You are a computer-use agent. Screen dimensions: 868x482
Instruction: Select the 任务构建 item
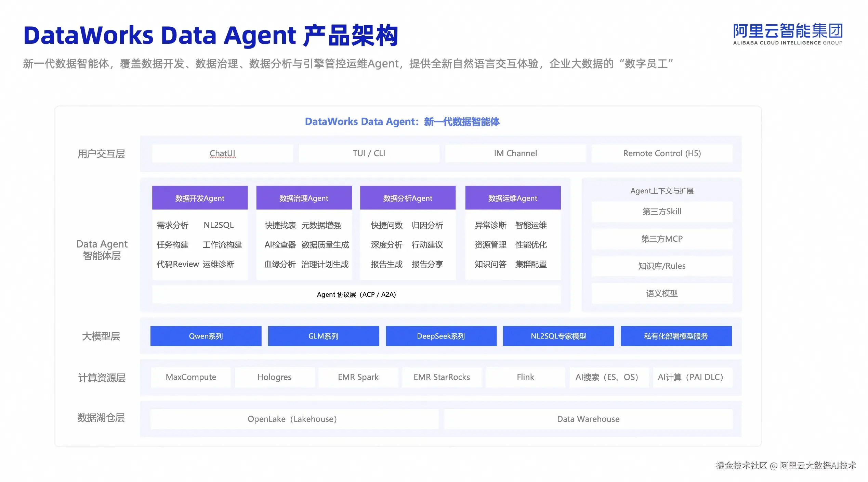tap(173, 245)
